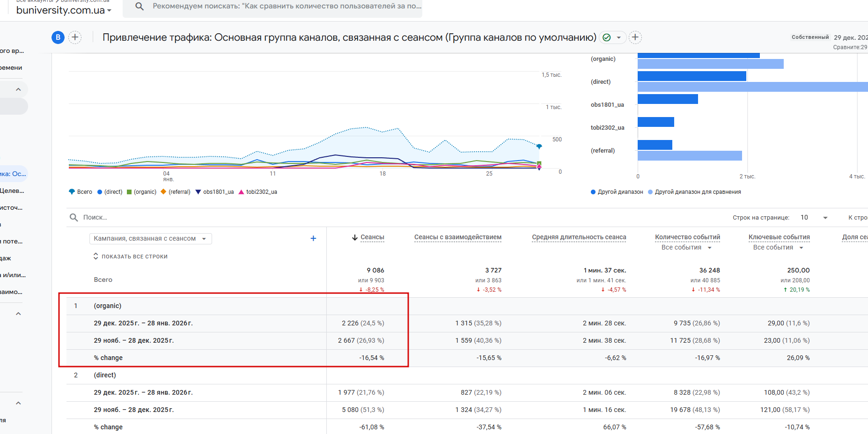Click the magnifier icon in the top search bar

coord(140,6)
